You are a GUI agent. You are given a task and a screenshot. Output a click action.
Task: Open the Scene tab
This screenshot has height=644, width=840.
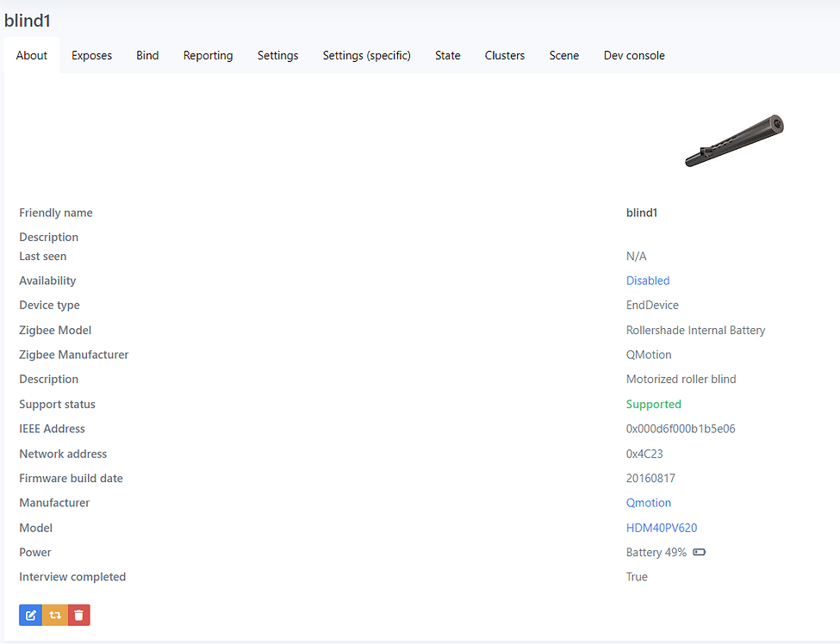point(563,55)
